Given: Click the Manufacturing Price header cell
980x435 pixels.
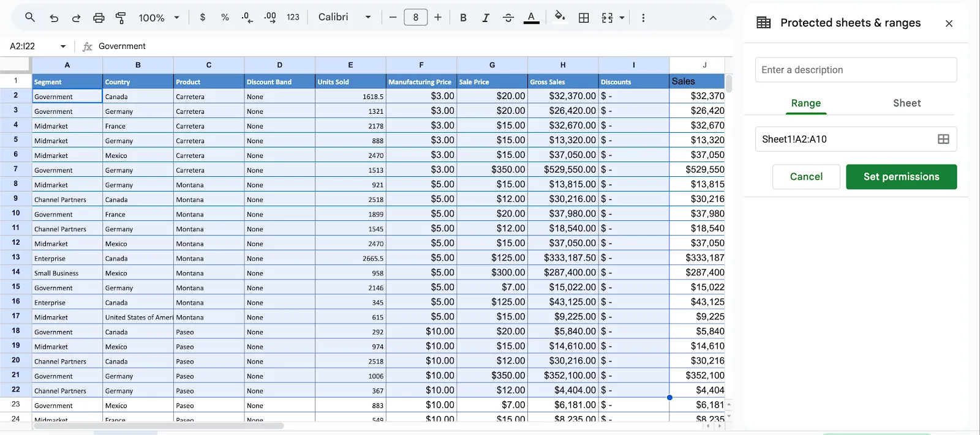Looking at the screenshot, I should click(x=421, y=81).
